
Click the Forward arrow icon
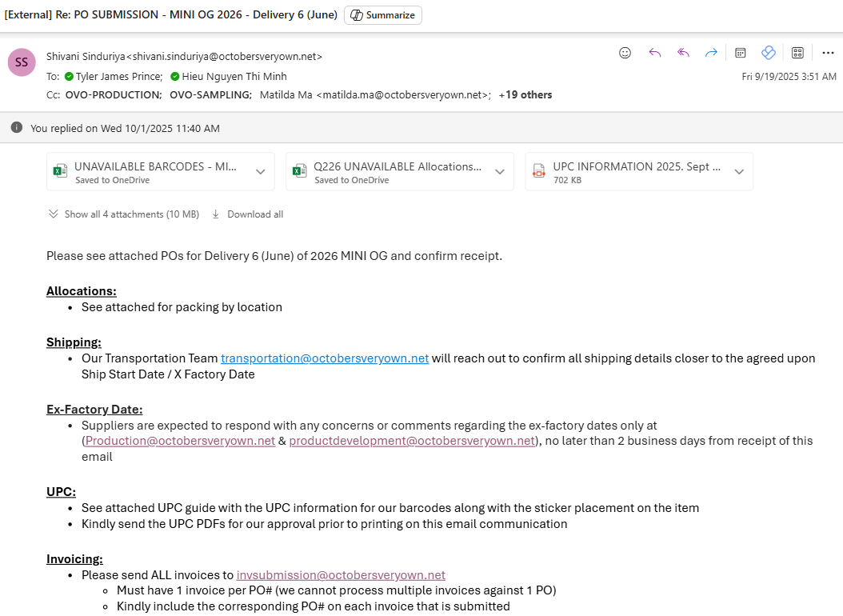711,53
